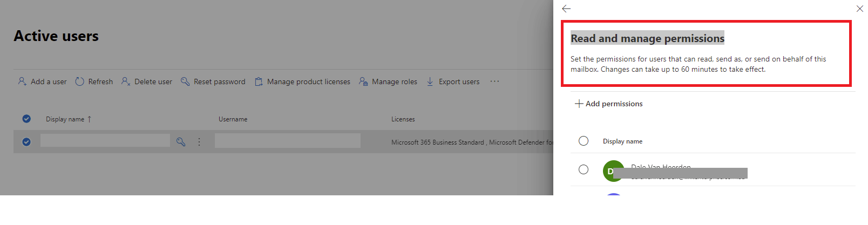
Task: Click the Active users page heading
Action: (x=56, y=36)
